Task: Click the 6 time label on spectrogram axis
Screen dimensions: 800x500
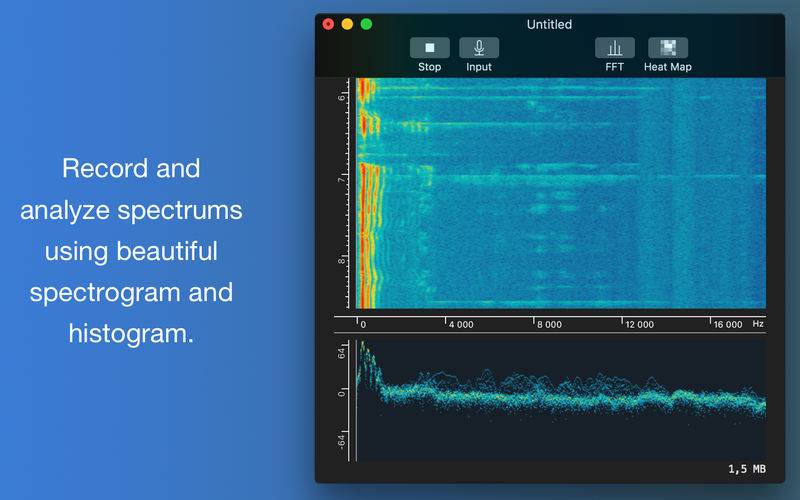Action: point(341,97)
